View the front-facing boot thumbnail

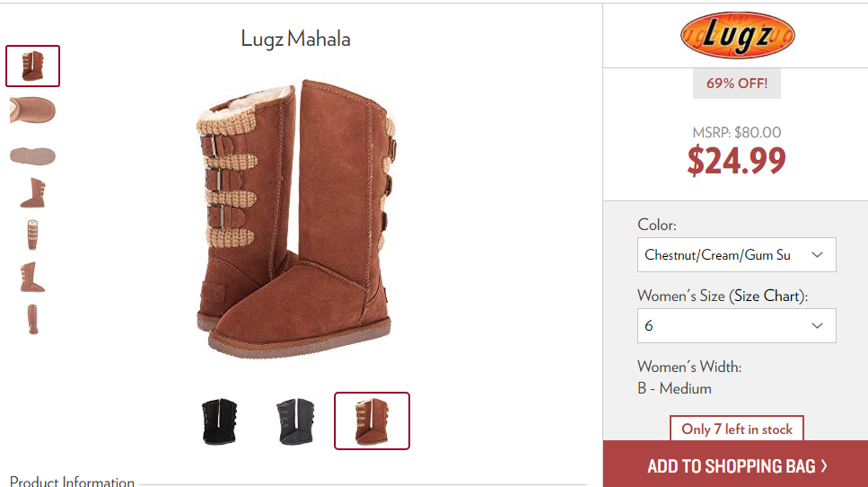[32, 235]
